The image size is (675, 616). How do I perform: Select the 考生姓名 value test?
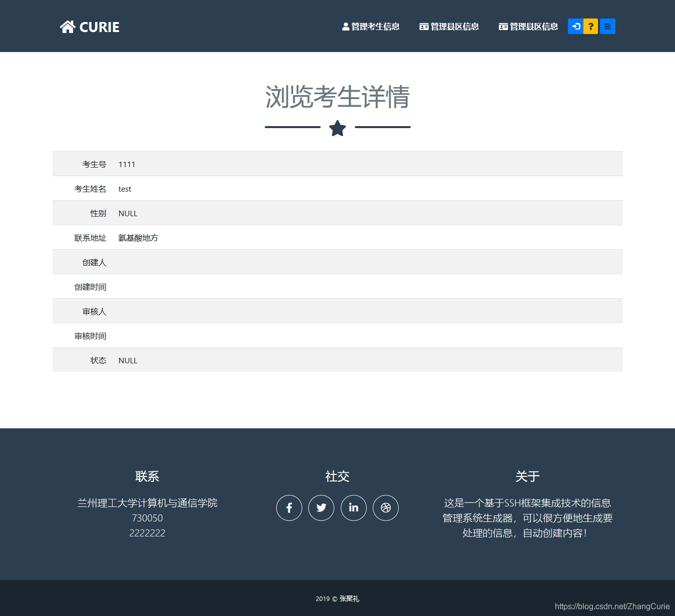(x=125, y=189)
